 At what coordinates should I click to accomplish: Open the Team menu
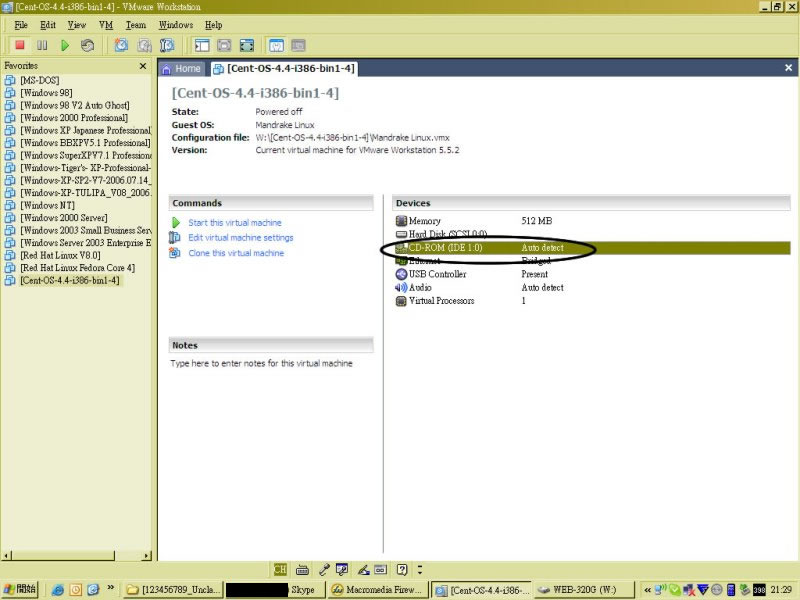coord(136,25)
